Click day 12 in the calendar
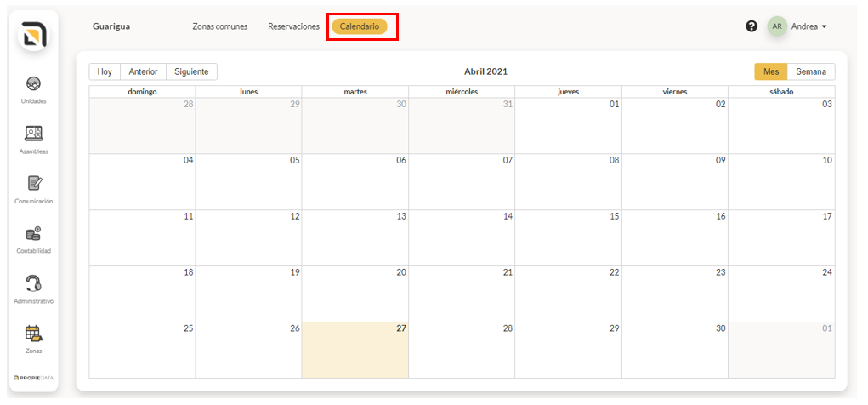868x405 pixels. coord(248,237)
